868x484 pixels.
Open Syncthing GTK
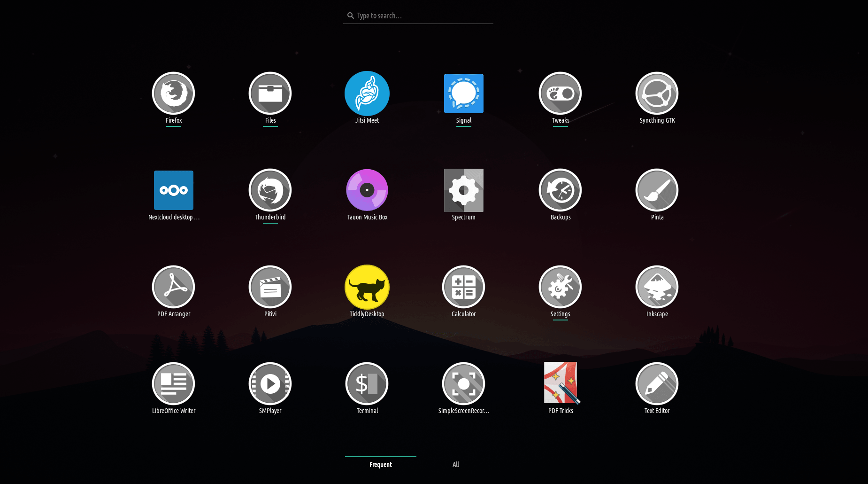pos(657,94)
